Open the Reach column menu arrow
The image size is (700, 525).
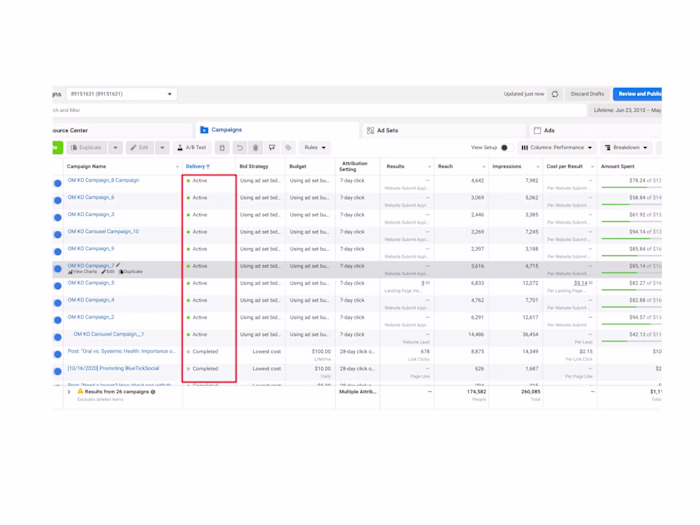(x=483, y=167)
